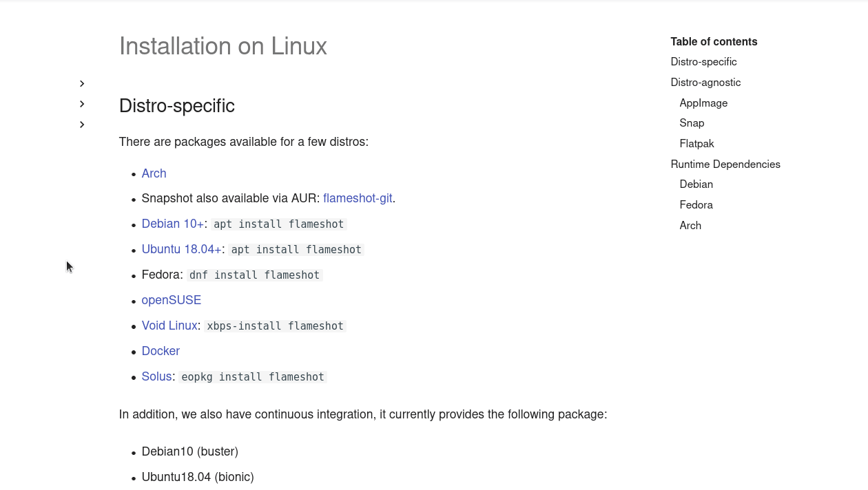Open the Debian 10+ link
Image resolution: width=868 pixels, height=490 pixels.
(x=173, y=224)
